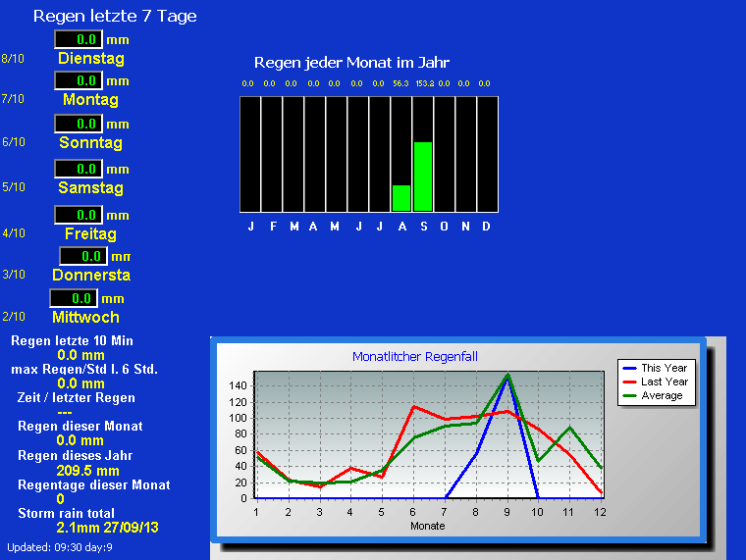This screenshot has width=746, height=560.
Task: Click the 'Regen letzte 7 Tage' heading
Action: point(115,16)
